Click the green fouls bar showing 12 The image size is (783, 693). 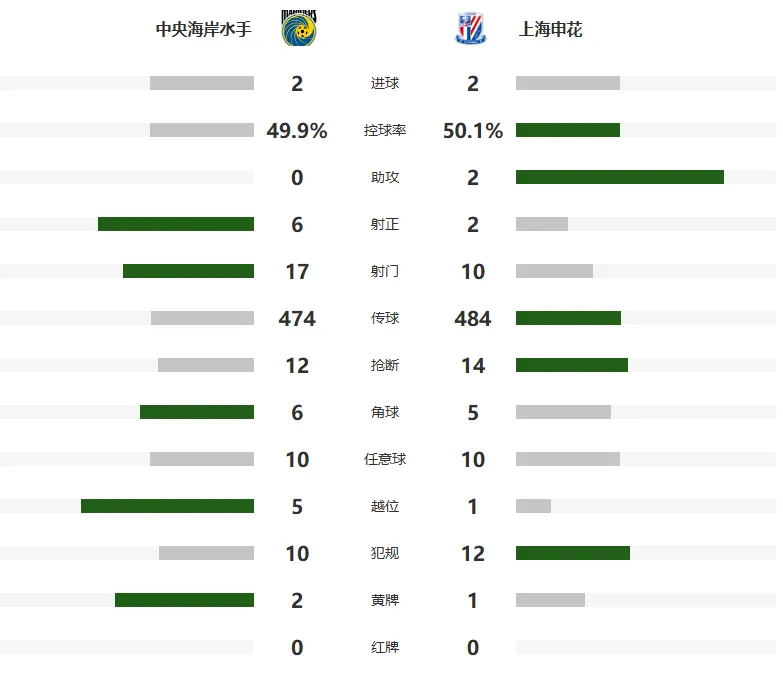click(x=573, y=553)
